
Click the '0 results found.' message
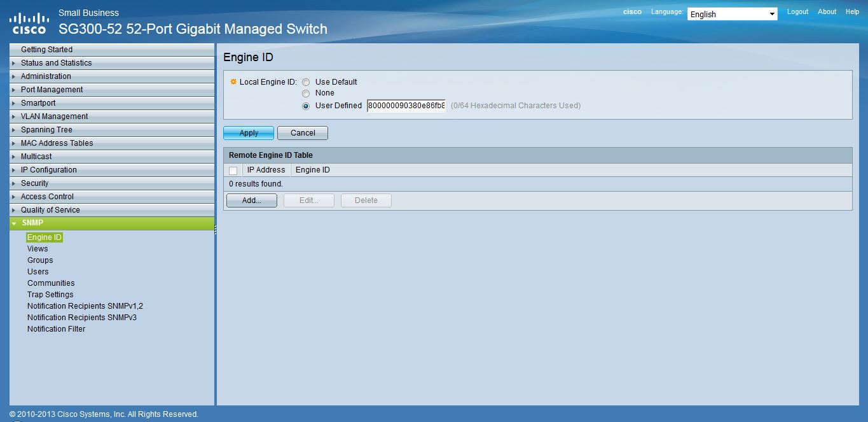(x=256, y=184)
